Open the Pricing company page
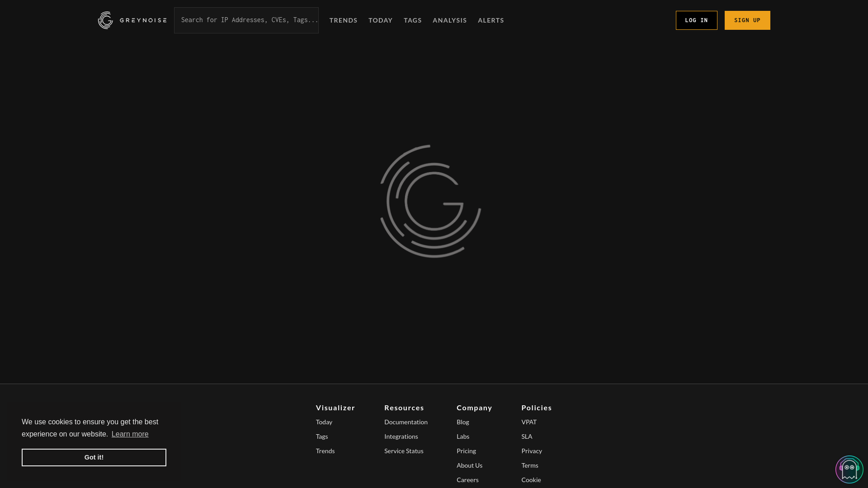The image size is (868, 488). click(x=466, y=450)
